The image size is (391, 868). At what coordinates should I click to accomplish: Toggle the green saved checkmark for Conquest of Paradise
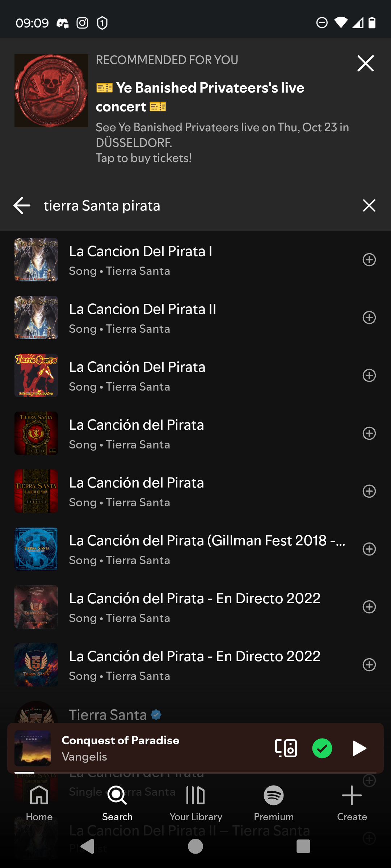click(x=322, y=748)
